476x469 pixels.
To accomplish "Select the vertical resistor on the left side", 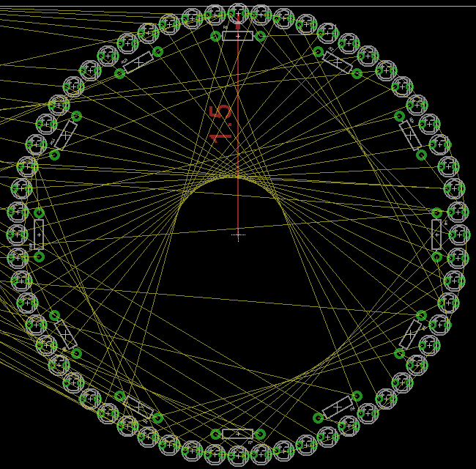I will click(39, 234).
